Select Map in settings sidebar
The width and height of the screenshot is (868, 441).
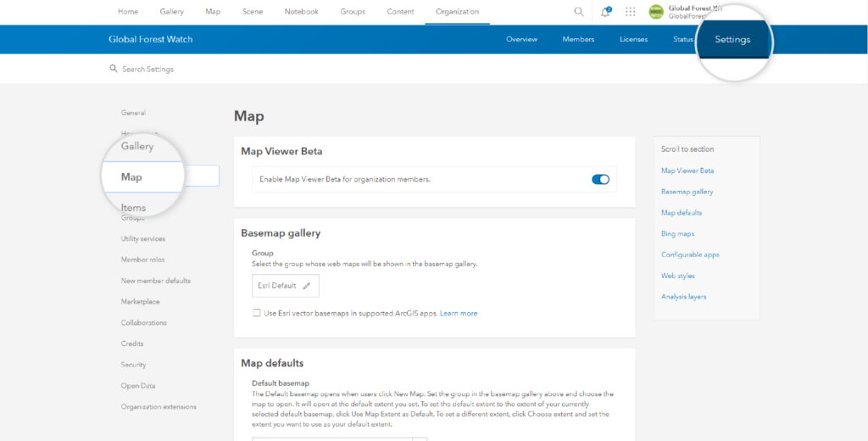(x=131, y=176)
